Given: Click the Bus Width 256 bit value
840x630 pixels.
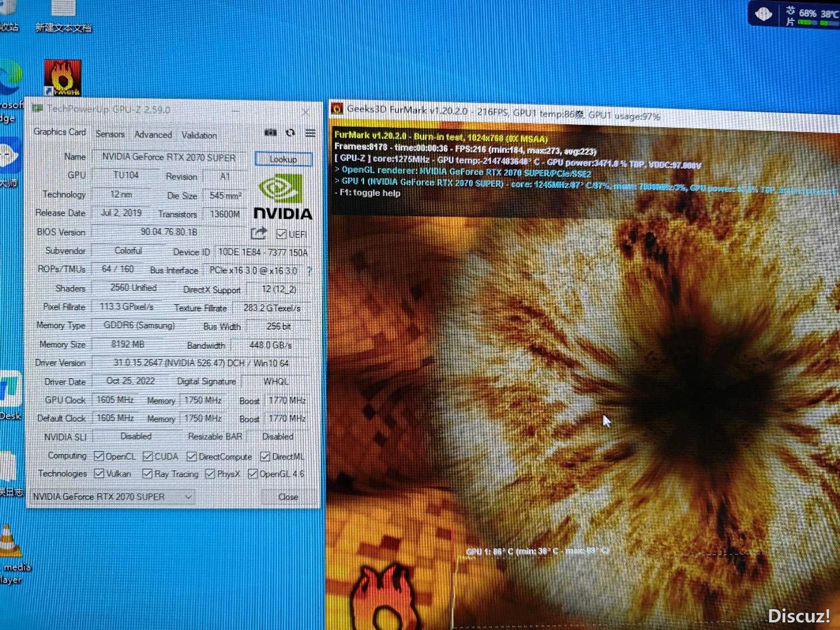Looking at the screenshot, I should click(x=279, y=327).
